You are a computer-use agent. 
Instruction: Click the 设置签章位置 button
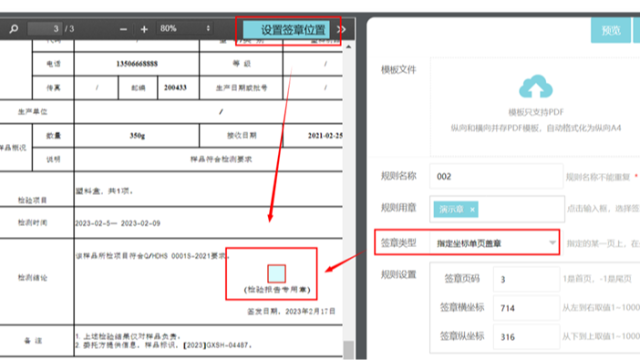click(x=287, y=29)
